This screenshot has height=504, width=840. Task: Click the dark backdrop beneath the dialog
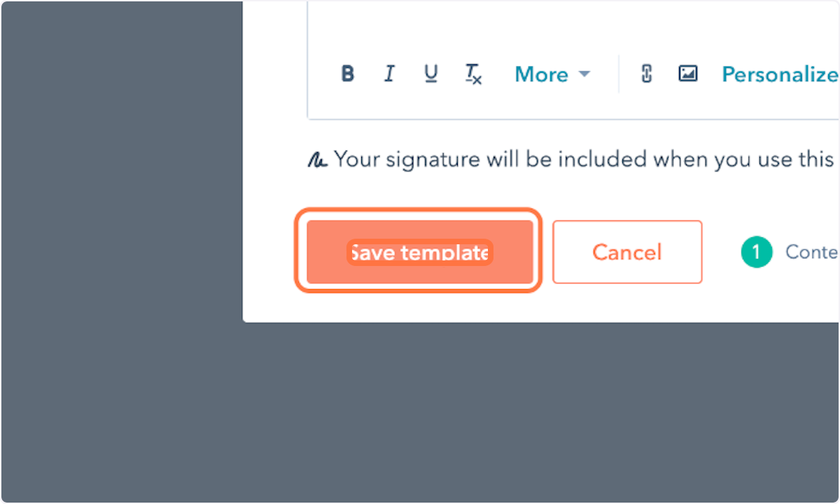540,413
